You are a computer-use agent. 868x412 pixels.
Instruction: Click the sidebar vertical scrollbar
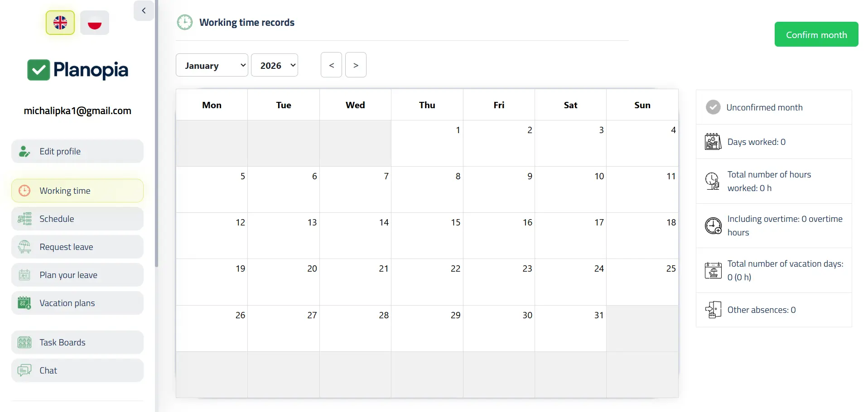[x=157, y=136]
